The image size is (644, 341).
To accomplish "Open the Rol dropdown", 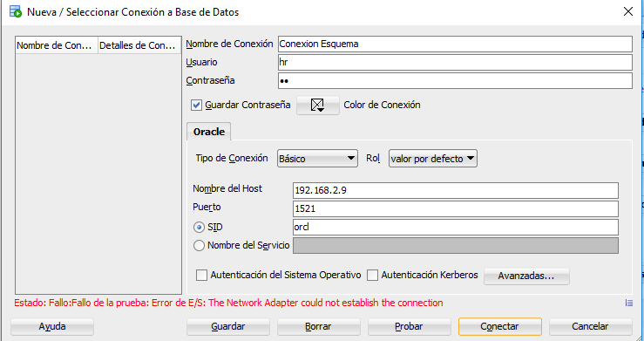I will point(433,159).
